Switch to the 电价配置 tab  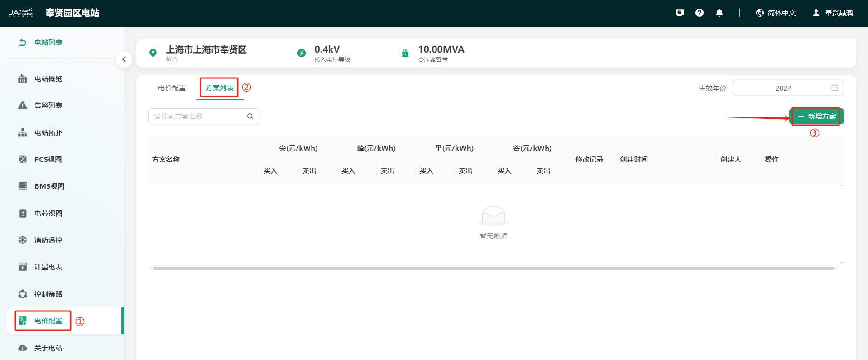tap(172, 88)
